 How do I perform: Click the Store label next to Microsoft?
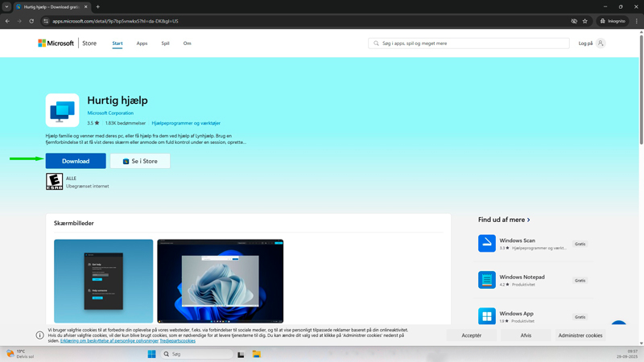tap(89, 43)
